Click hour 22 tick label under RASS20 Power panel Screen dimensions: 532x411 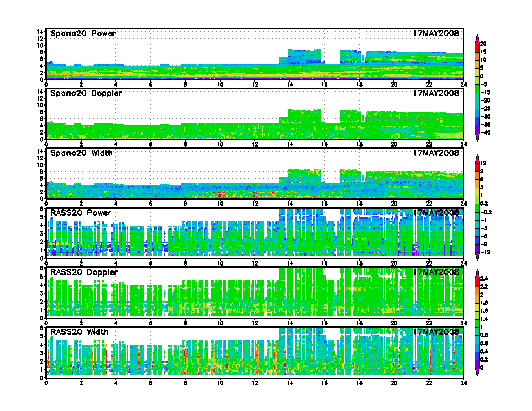[429, 263]
